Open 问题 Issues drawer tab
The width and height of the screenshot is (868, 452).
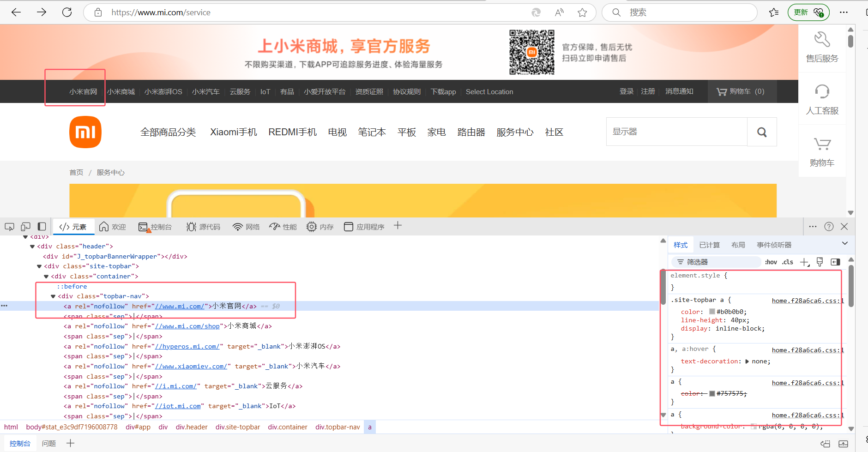click(49, 443)
